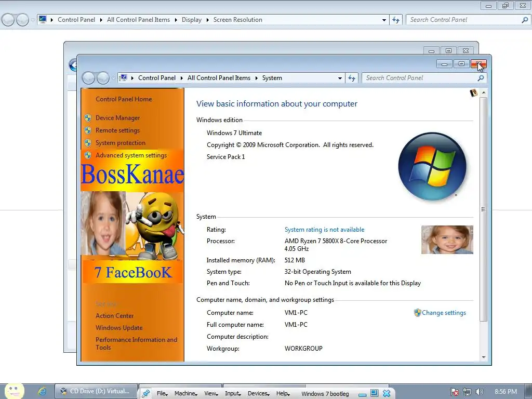Open VirtualBox File menu
Viewport: 532px width, 399px height.
pyautogui.click(x=162, y=394)
